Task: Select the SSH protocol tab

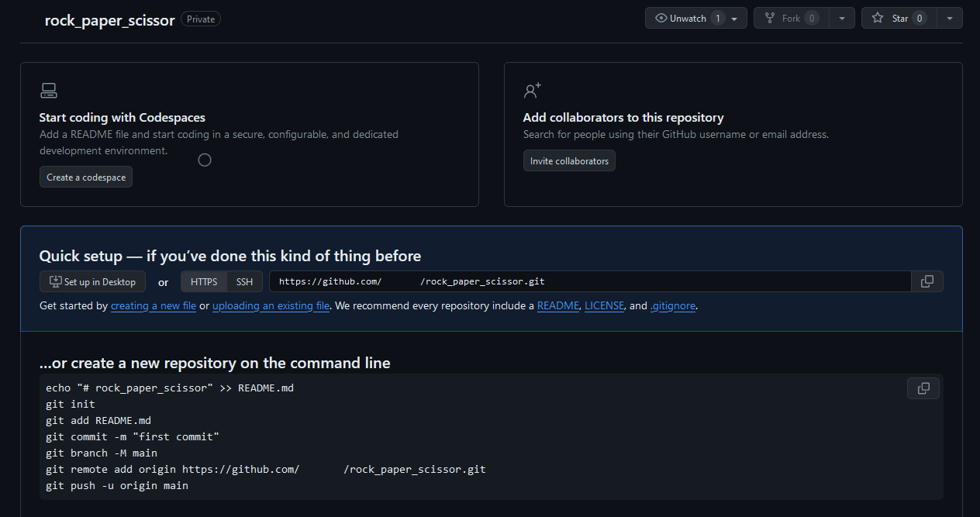Action: tap(245, 281)
